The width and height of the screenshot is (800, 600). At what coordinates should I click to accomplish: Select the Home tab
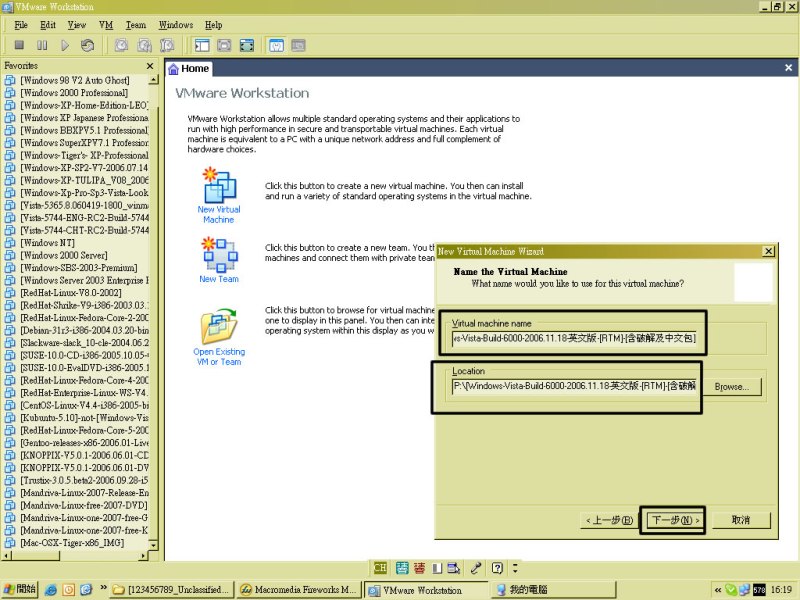[x=189, y=68]
